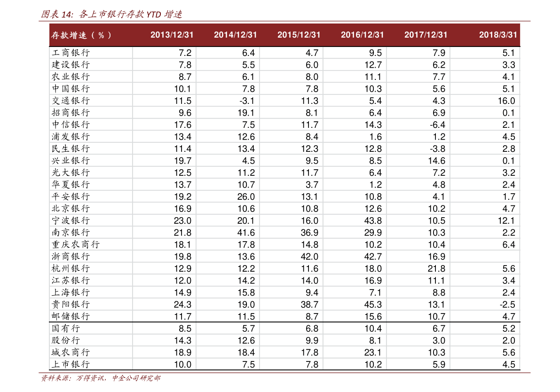The image size is (560, 392).
Task: Click 宁波银行 2016 value 43.8
Action: pyautogui.click(x=373, y=220)
